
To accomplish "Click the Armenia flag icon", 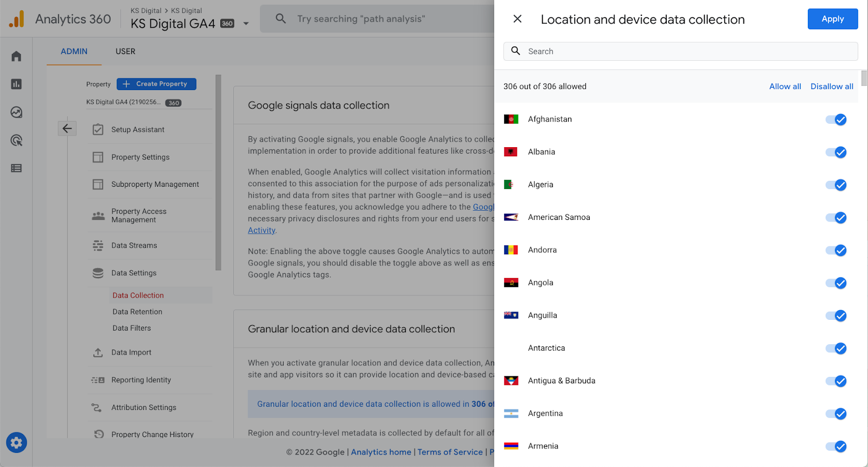I will pyautogui.click(x=511, y=446).
